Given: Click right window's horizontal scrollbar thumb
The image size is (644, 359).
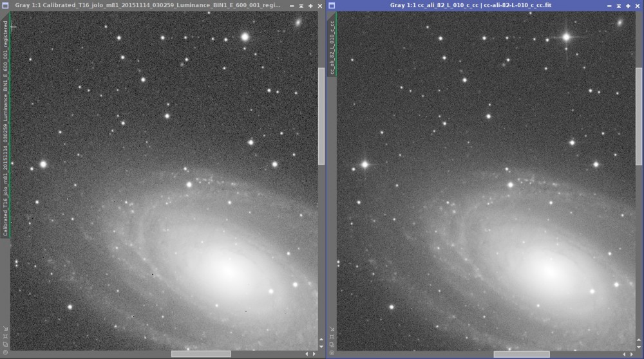Looking at the screenshot, I should pos(522,354).
